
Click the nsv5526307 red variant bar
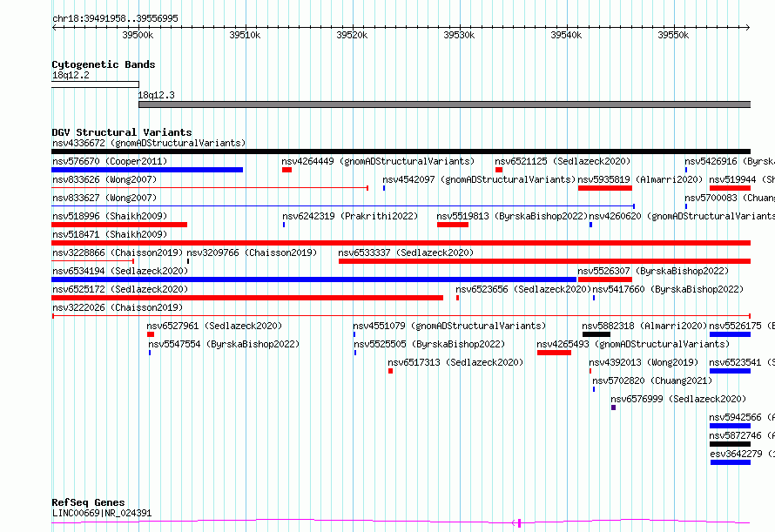[605, 279]
